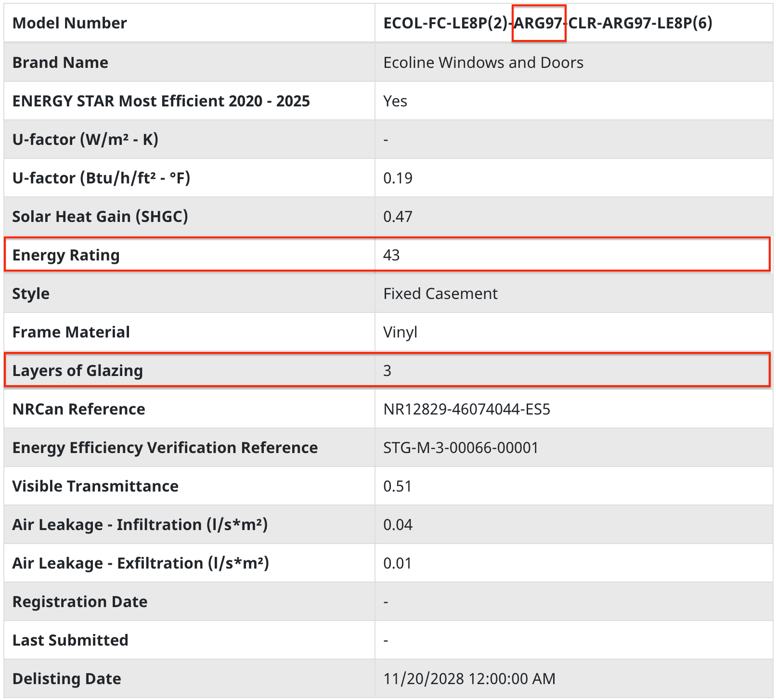Click the Model Number label cell
Viewport: 776px width, 700px height.
tap(69, 23)
